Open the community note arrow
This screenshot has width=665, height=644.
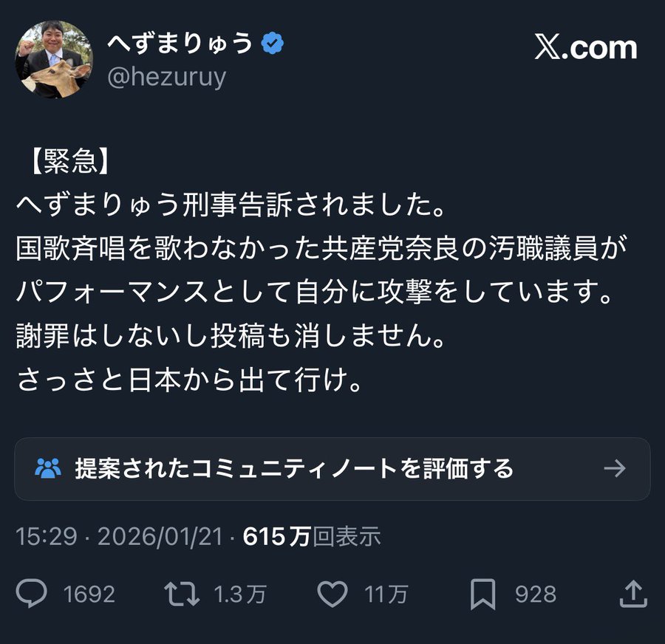pos(614,468)
